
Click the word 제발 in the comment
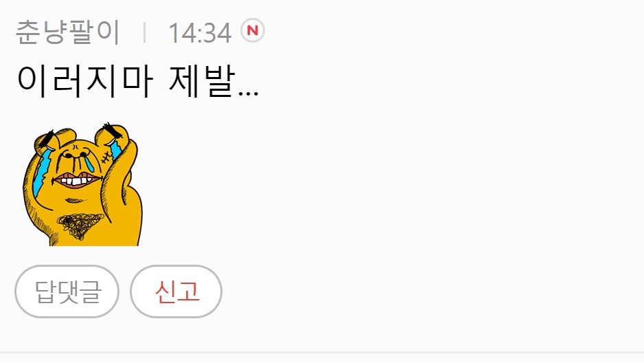coord(202,81)
